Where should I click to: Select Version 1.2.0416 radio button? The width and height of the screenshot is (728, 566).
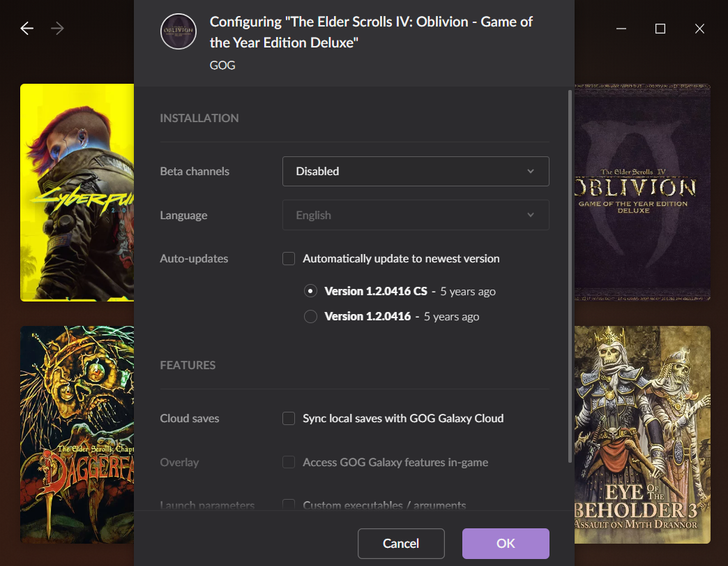(310, 316)
